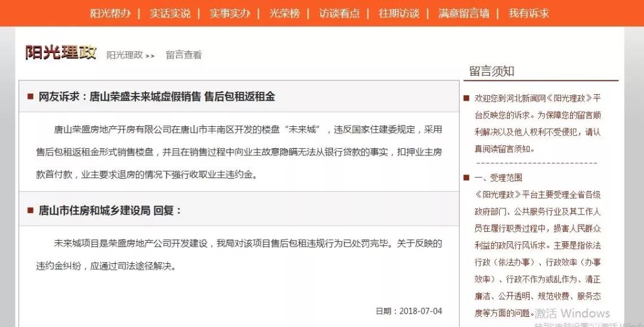Click the 阳光理政 logo title
The width and height of the screenshot is (644, 327).
(x=61, y=52)
